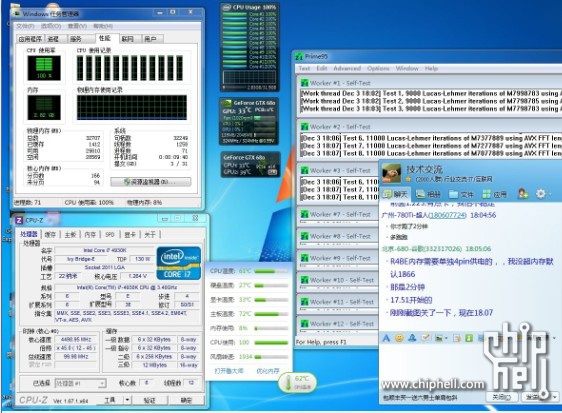The image size is (562, 413).
Task: Open 主板 tab in CPU-Z
Action: point(70,235)
